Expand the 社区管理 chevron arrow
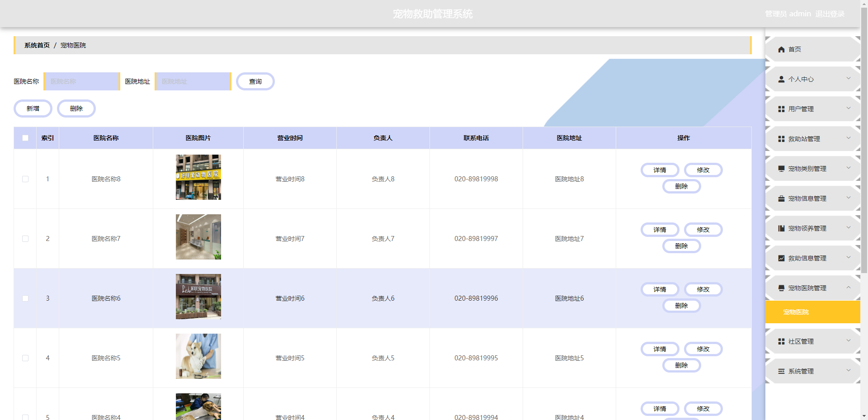The width and height of the screenshot is (868, 420). tap(849, 341)
